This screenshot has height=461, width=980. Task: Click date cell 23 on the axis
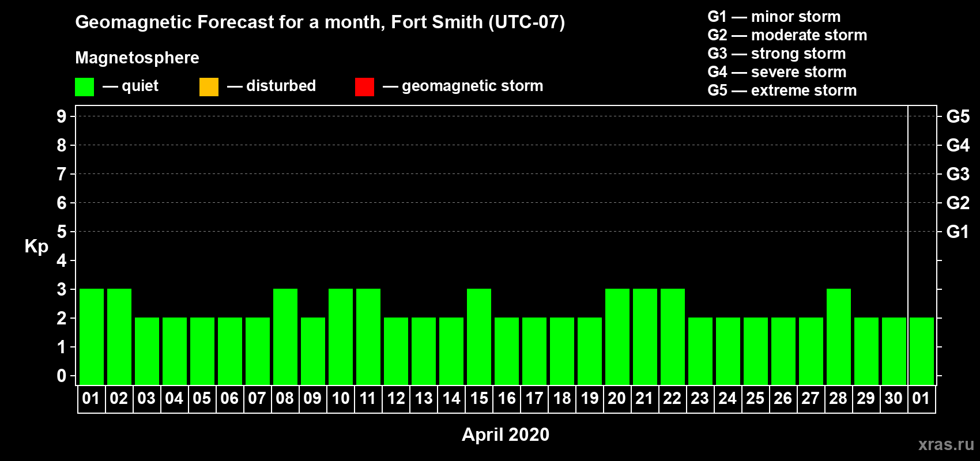[700, 399]
